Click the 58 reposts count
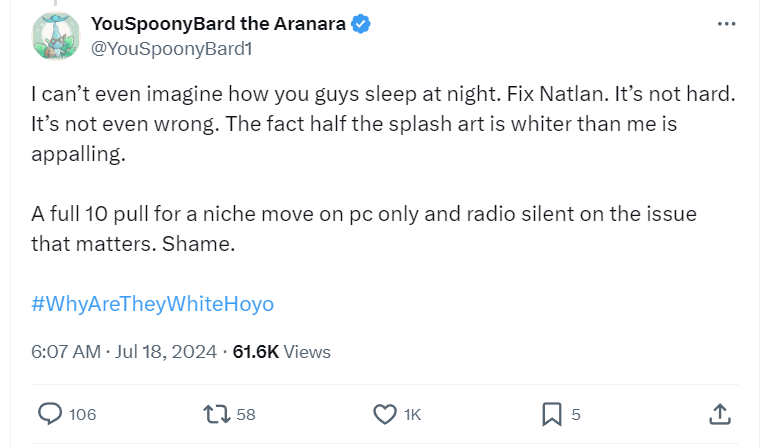This screenshot has width=764, height=448. coord(246,414)
